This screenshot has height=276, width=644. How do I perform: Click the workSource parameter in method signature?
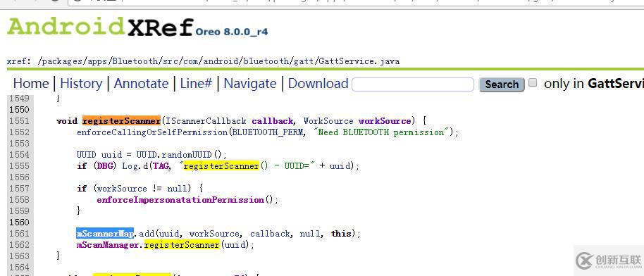click(385, 121)
